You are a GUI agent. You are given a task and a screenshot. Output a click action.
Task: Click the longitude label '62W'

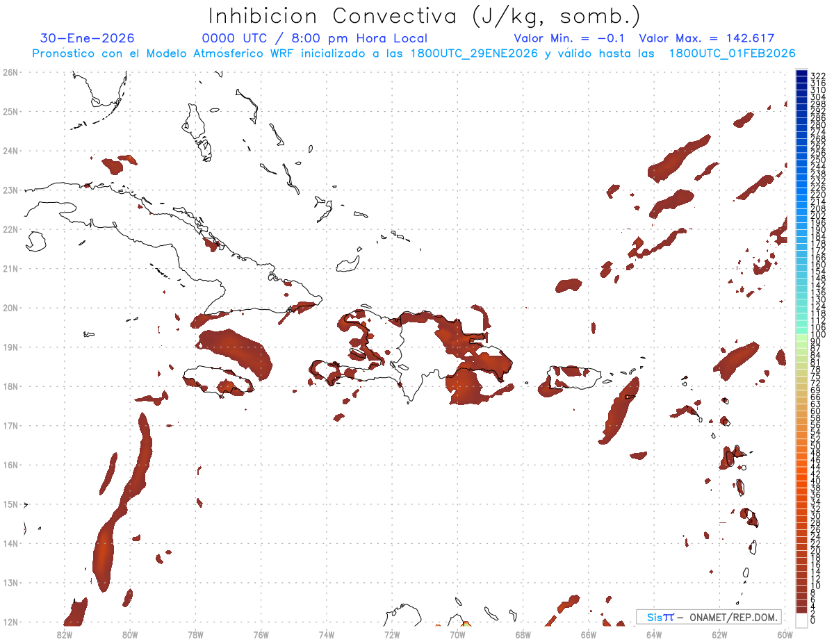(719, 634)
